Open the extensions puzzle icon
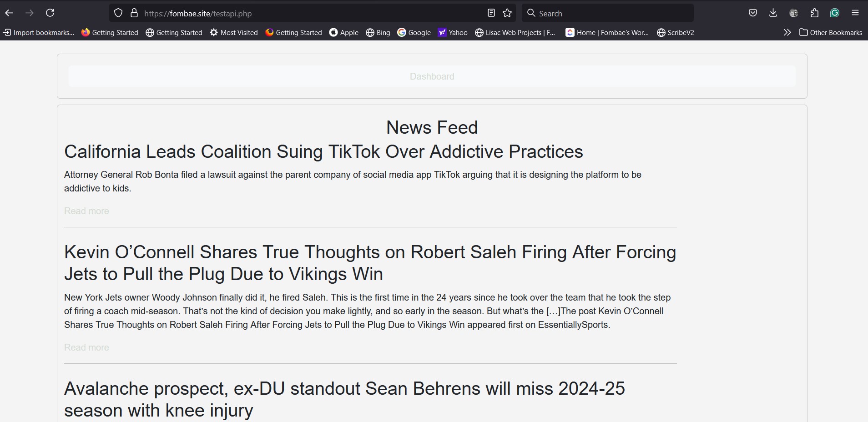The width and height of the screenshot is (868, 422). coord(814,13)
